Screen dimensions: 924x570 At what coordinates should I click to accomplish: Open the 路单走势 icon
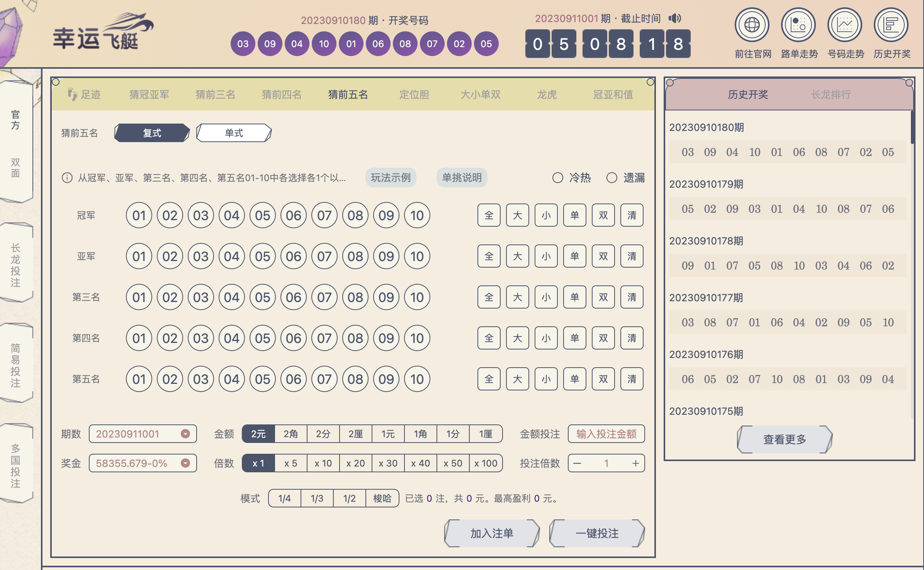pyautogui.click(x=798, y=25)
